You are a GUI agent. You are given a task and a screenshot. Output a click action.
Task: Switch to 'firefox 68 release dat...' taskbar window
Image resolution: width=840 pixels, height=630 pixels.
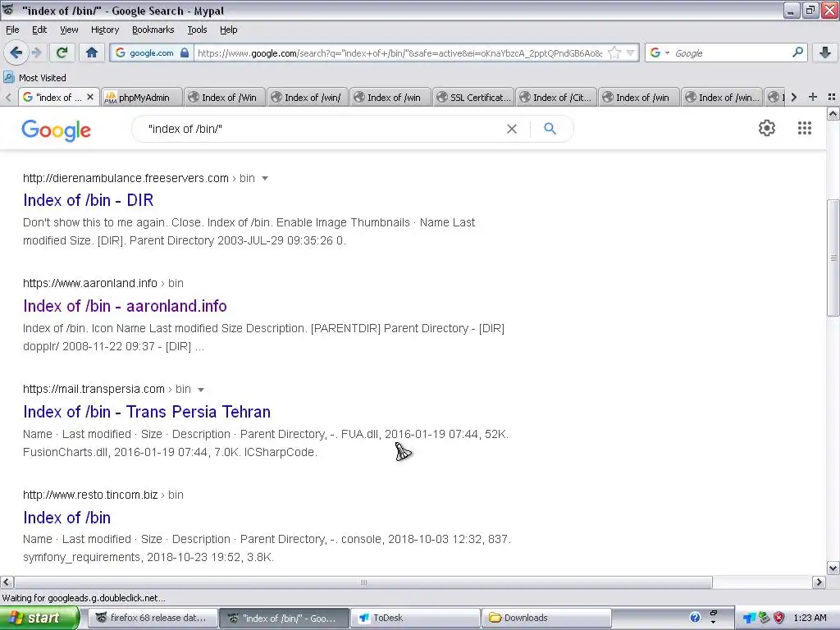click(153, 618)
